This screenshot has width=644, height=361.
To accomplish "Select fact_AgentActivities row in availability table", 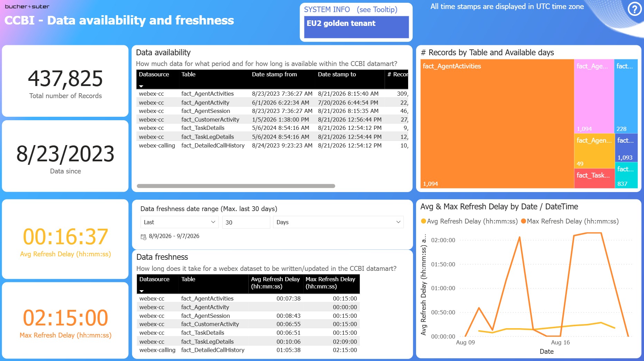I will tap(273, 94).
